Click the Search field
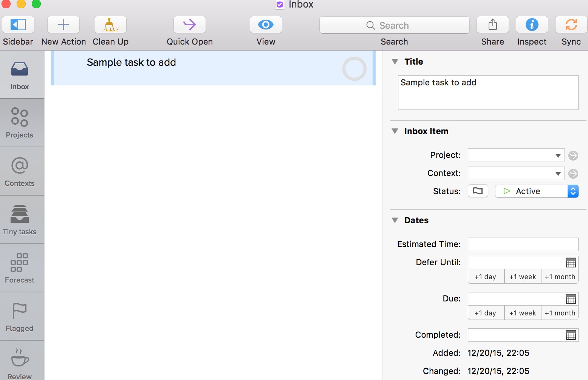This screenshot has height=380, width=588. click(395, 25)
